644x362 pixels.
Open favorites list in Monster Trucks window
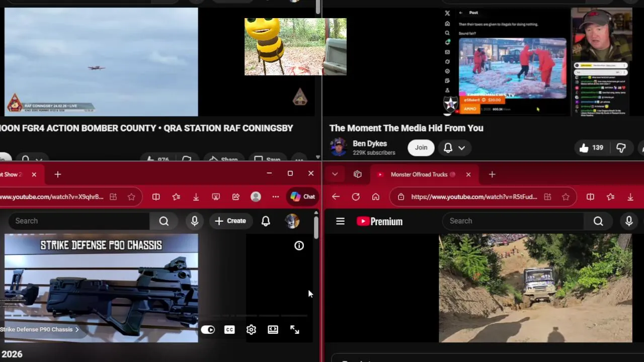610,197
